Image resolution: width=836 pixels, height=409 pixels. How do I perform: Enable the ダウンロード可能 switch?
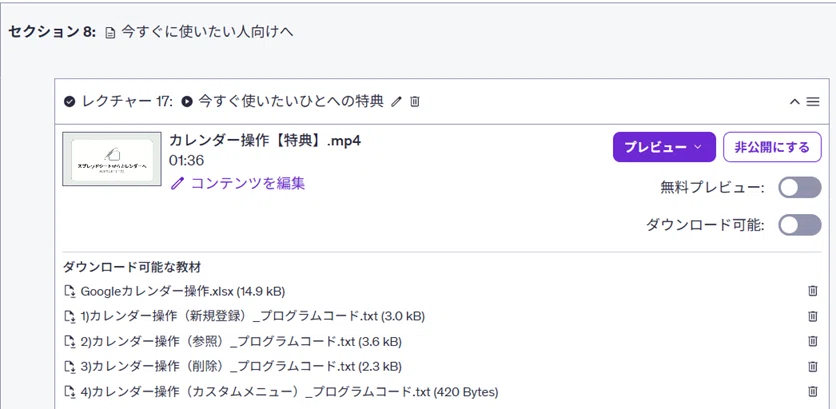(800, 225)
